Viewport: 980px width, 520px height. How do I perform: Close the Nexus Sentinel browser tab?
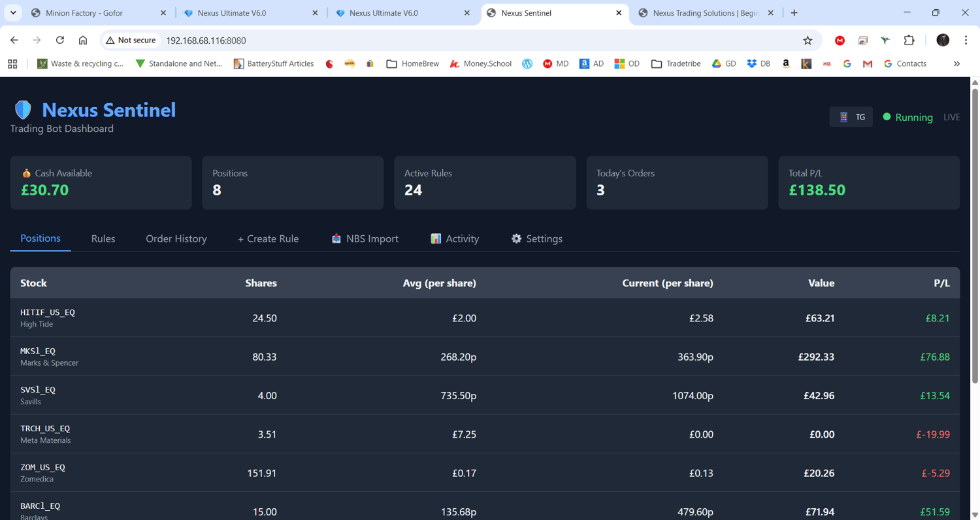click(619, 13)
